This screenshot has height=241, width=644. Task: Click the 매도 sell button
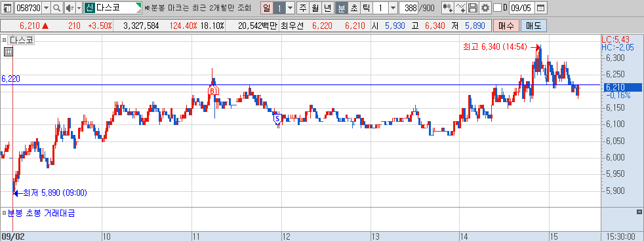534,26
